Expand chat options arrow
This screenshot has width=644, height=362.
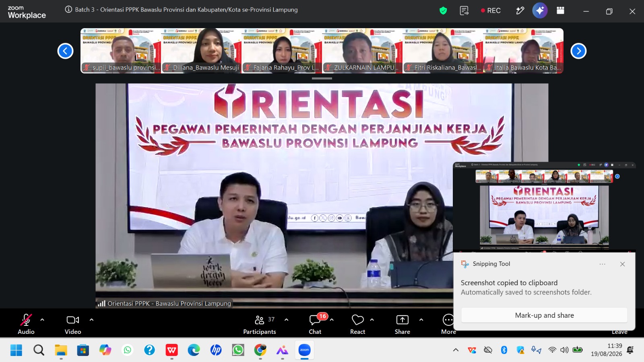(332, 320)
